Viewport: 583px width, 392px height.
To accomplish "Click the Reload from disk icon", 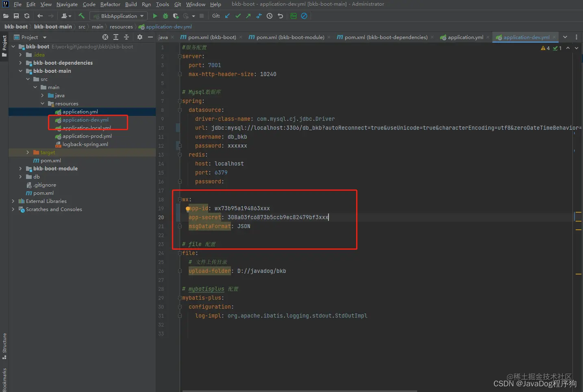I will pos(27,16).
